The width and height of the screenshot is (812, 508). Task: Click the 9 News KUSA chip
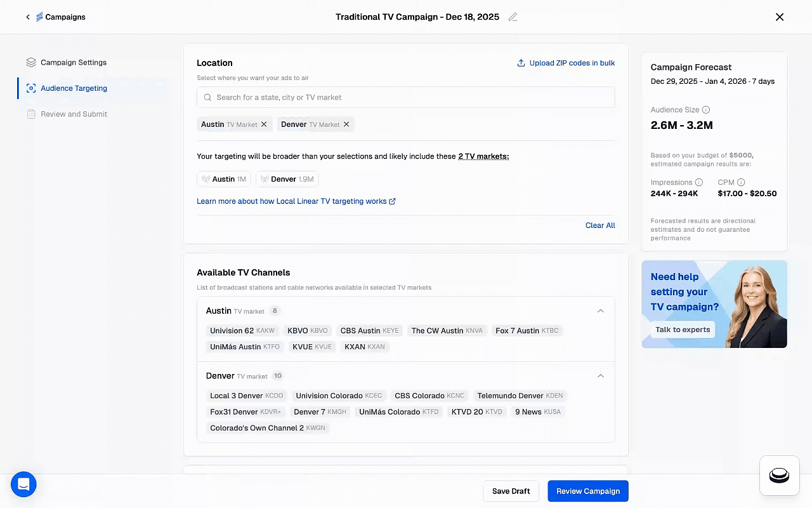click(x=538, y=411)
